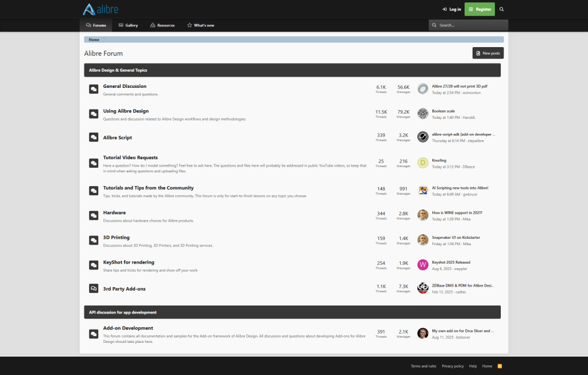Select the What's new navigation item
Viewport: 588px width, 375px height.
(x=200, y=25)
